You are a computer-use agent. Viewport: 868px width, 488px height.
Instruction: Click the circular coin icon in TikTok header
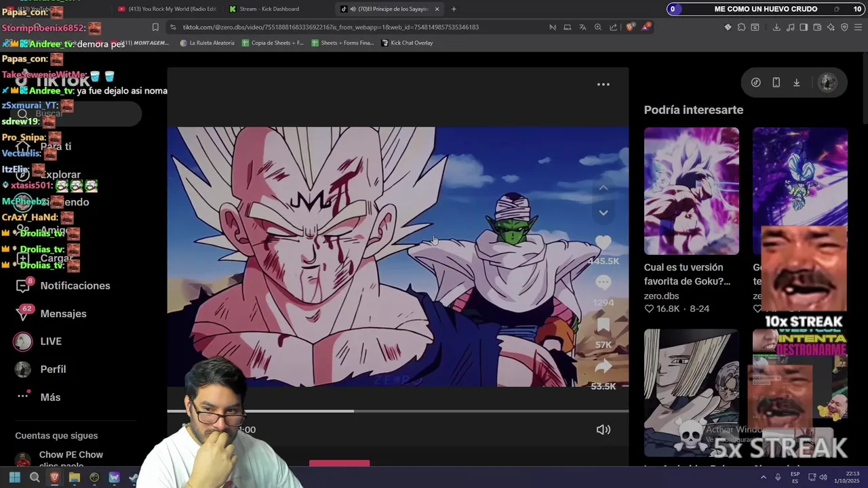pyautogui.click(x=755, y=83)
